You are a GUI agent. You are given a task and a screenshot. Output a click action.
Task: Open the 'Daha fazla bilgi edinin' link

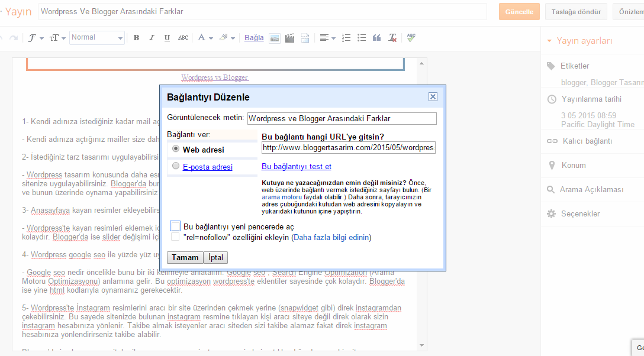tap(331, 238)
